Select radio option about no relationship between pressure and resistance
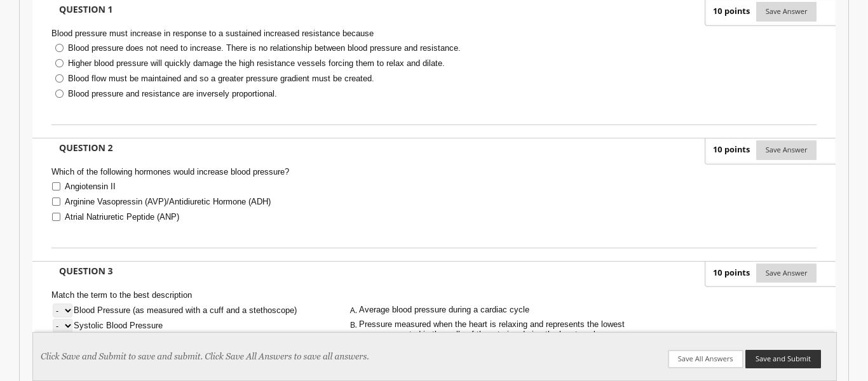This screenshot has width=868, height=381. 59,48
